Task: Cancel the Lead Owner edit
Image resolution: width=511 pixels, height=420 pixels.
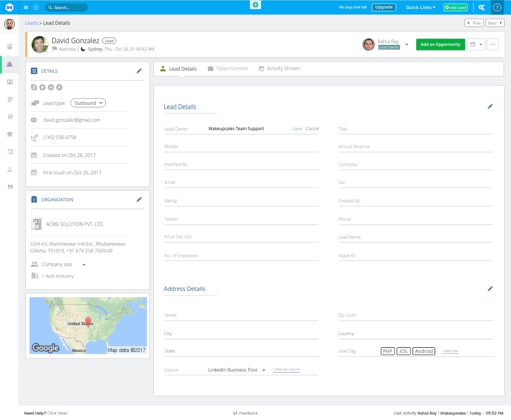Action: tap(312, 129)
